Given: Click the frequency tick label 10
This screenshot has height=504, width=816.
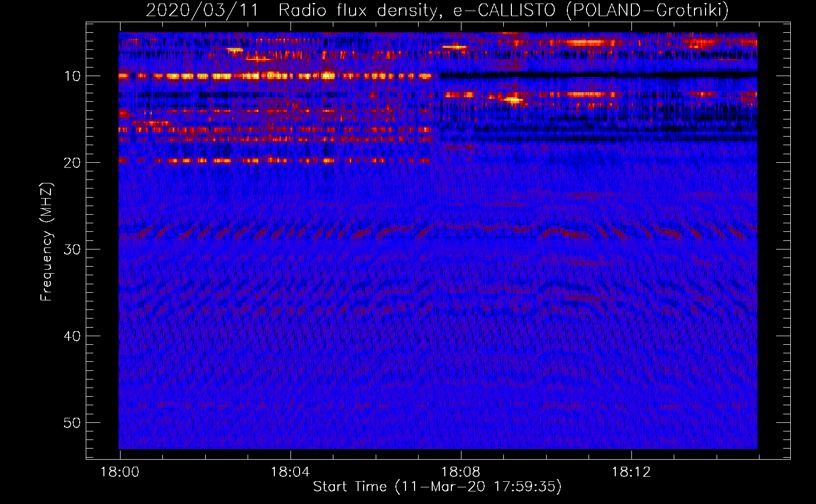Looking at the screenshot, I should click(73, 76).
